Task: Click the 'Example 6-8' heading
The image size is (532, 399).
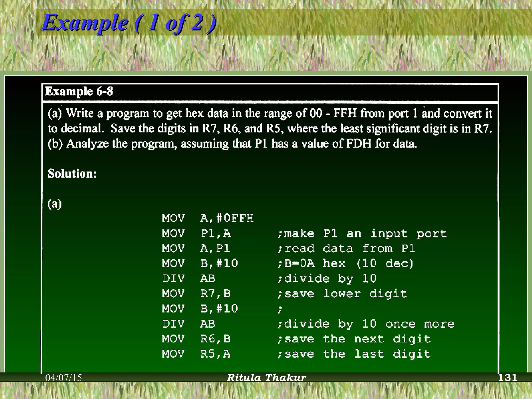Action: (79, 91)
